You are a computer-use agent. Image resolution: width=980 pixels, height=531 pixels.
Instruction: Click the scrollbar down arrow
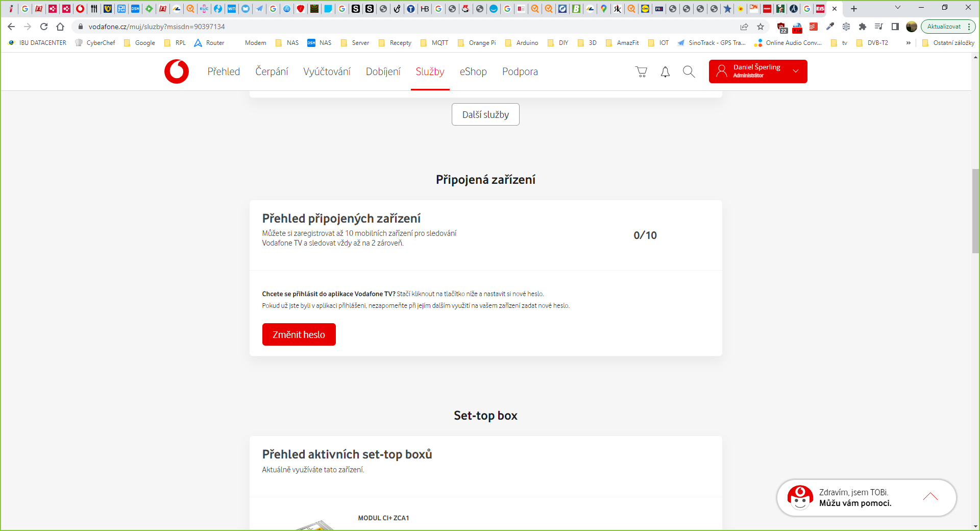pos(976,526)
